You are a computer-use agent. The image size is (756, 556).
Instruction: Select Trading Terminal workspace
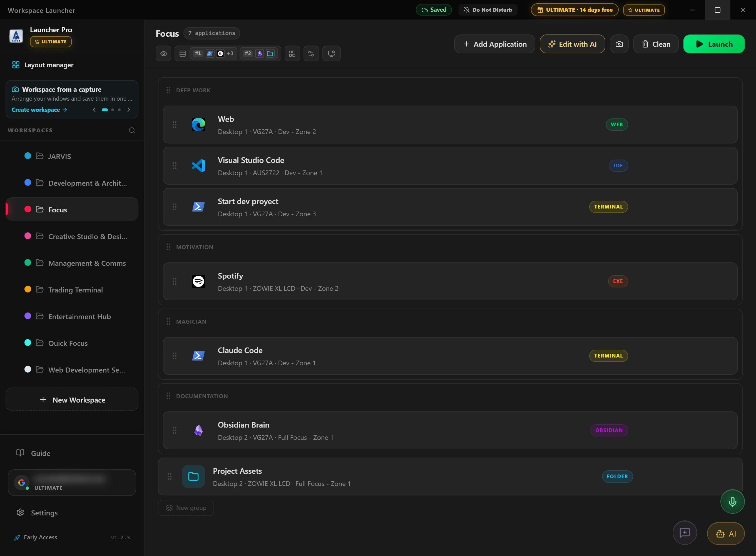pos(72,289)
